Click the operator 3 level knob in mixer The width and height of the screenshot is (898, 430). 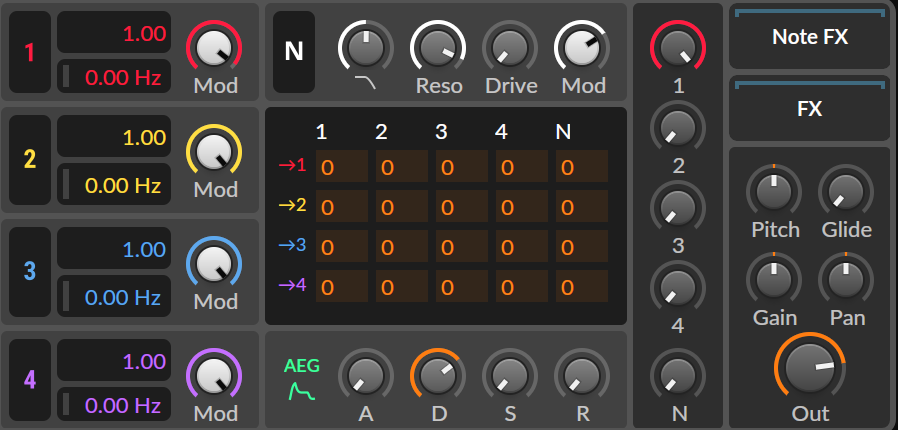click(x=678, y=207)
